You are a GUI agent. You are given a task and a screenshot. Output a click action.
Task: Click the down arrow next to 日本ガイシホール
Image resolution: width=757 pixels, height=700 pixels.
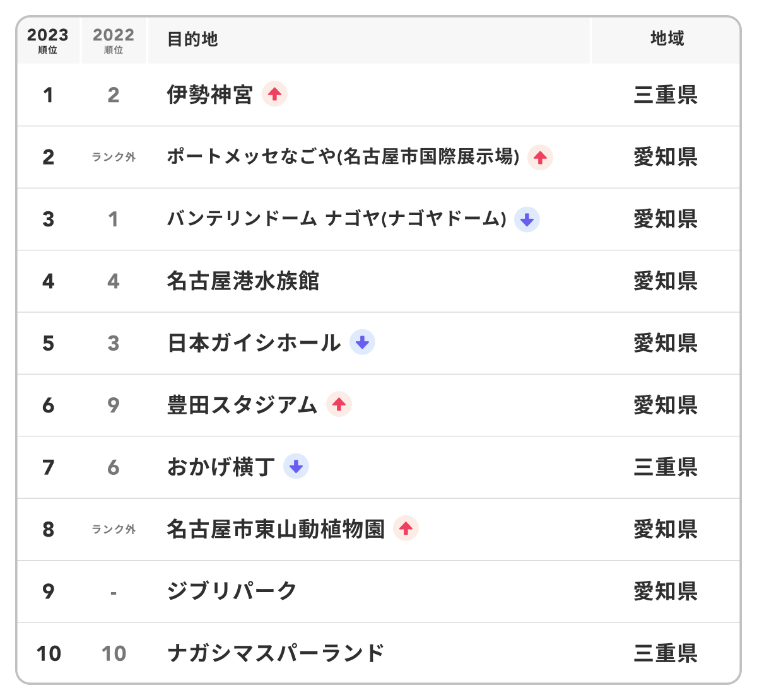coord(362,342)
